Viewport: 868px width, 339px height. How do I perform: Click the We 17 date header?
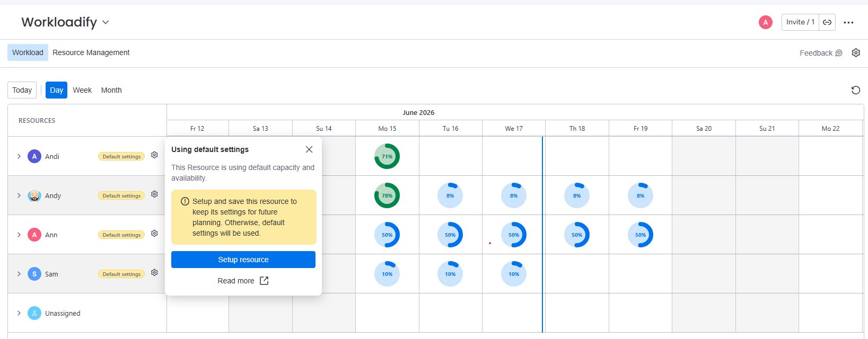pyautogui.click(x=514, y=128)
